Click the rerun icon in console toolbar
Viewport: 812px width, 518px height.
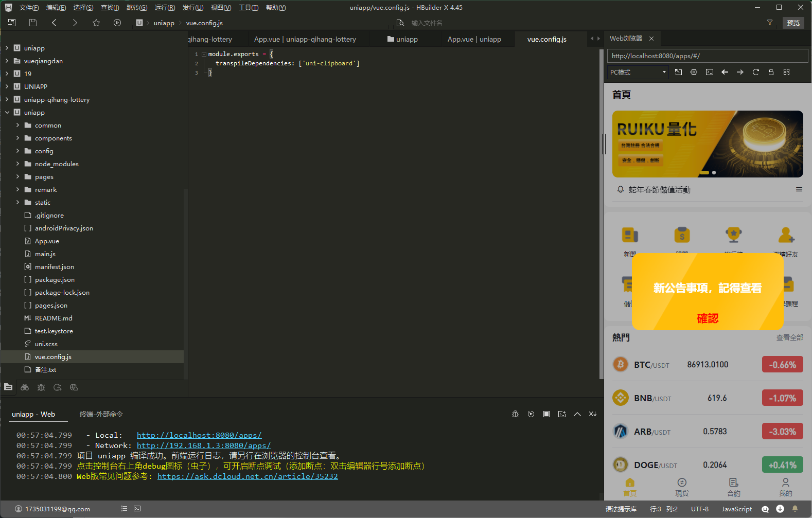tap(531, 414)
